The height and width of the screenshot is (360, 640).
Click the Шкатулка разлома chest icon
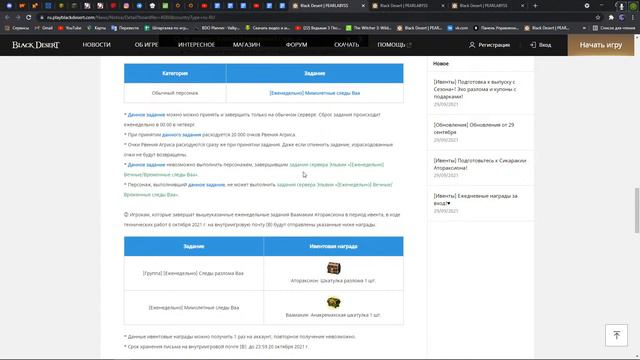pyautogui.click(x=333, y=268)
